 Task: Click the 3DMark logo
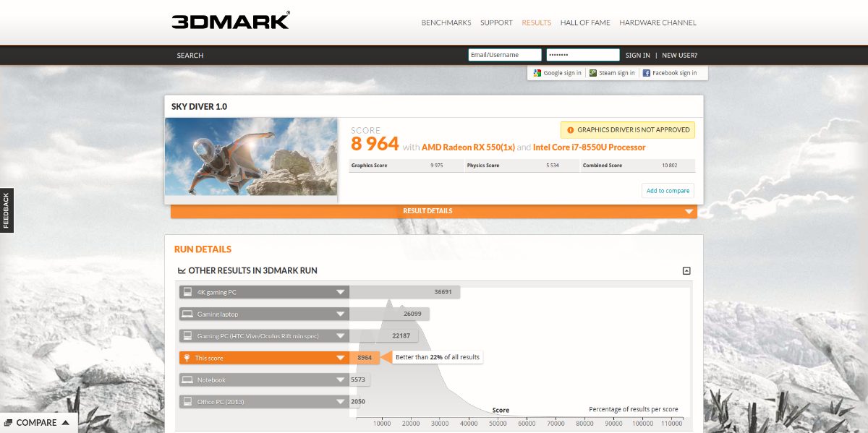click(230, 20)
